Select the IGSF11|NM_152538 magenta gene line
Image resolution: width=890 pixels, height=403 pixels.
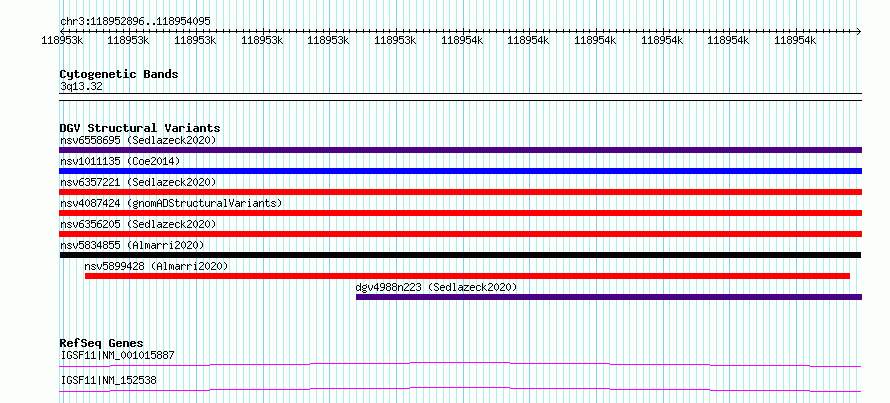click(x=460, y=389)
